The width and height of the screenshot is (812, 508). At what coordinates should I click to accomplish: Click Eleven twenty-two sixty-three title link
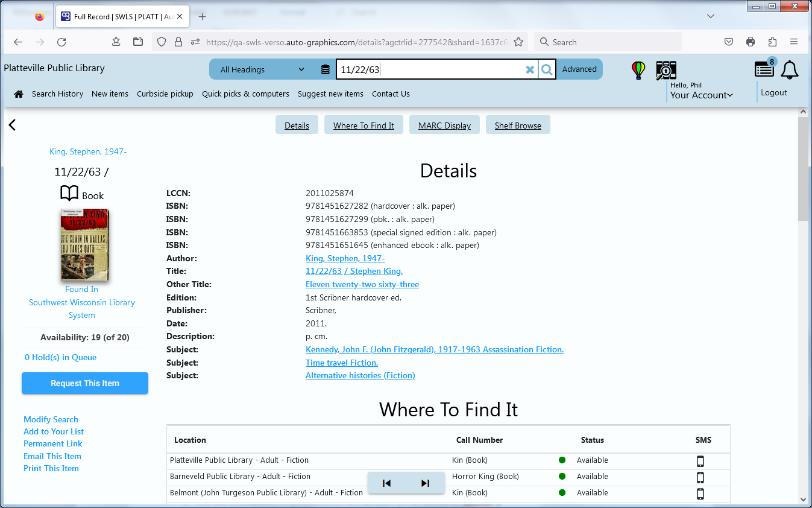tap(362, 284)
